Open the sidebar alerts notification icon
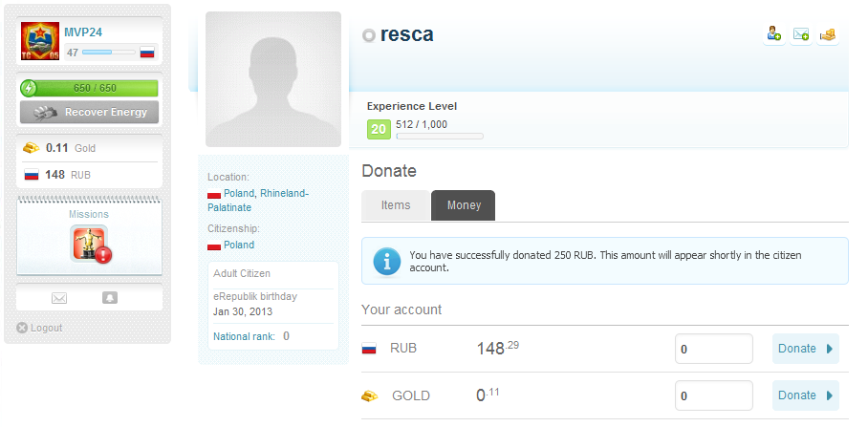 [x=110, y=298]
